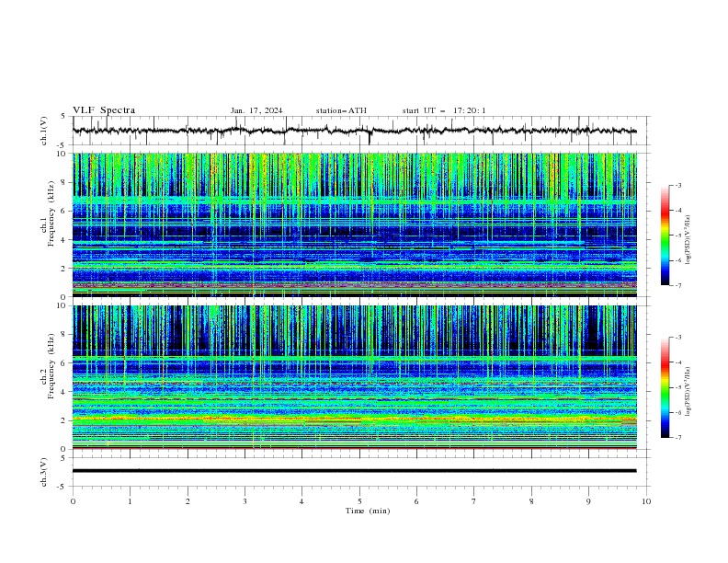Click the "-3" tick on ch.1 colorbar
The height and width of the screenshot is (563, 728).
pos(678,185)
